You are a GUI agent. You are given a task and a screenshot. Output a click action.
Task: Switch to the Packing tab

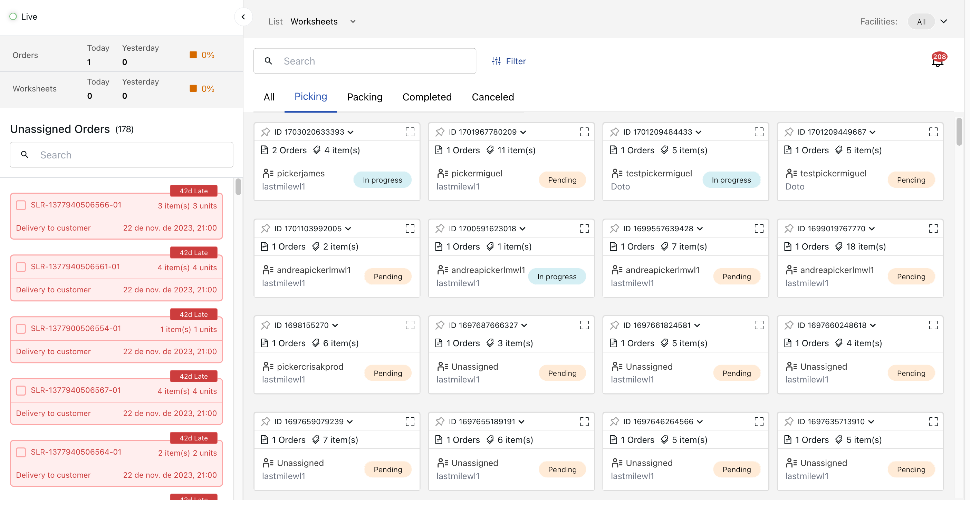click(364, 97)
